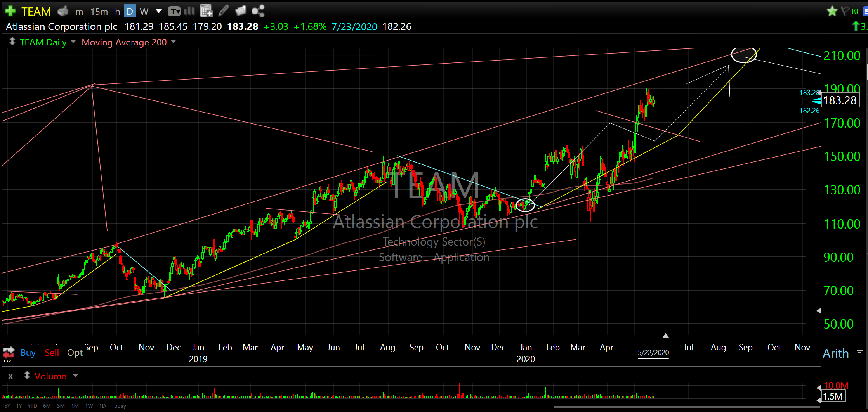
Task: Expand the timeframe dropdown arrow after W
Action: [159, 11]
